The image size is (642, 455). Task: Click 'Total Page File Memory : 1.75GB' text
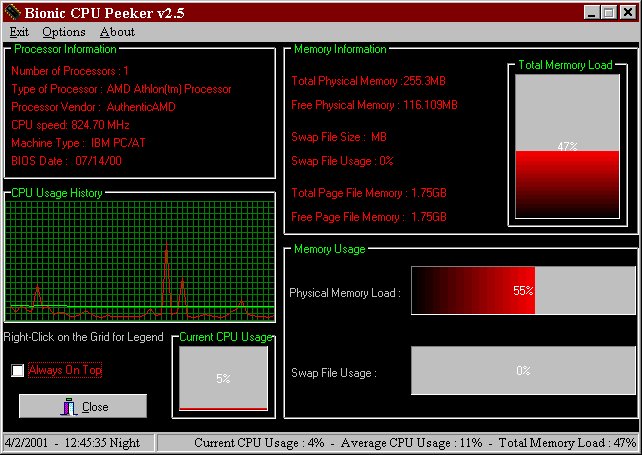(368, 193)
